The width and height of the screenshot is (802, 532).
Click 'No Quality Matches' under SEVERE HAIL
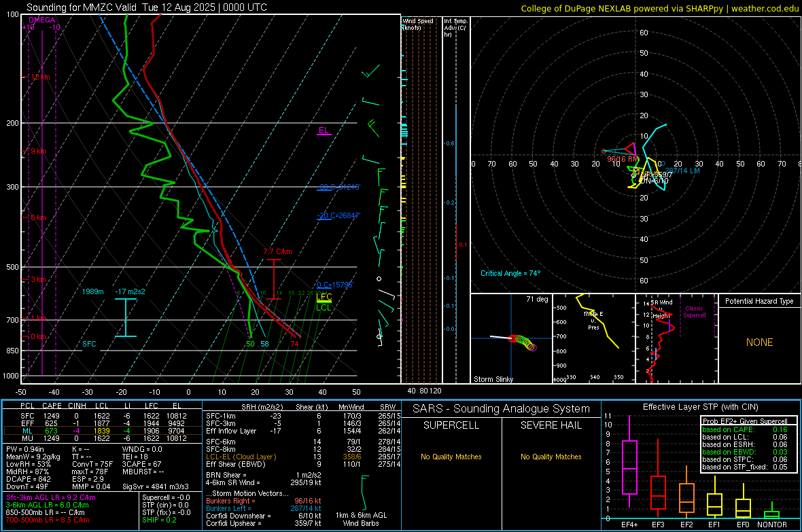tap(551, 457)
